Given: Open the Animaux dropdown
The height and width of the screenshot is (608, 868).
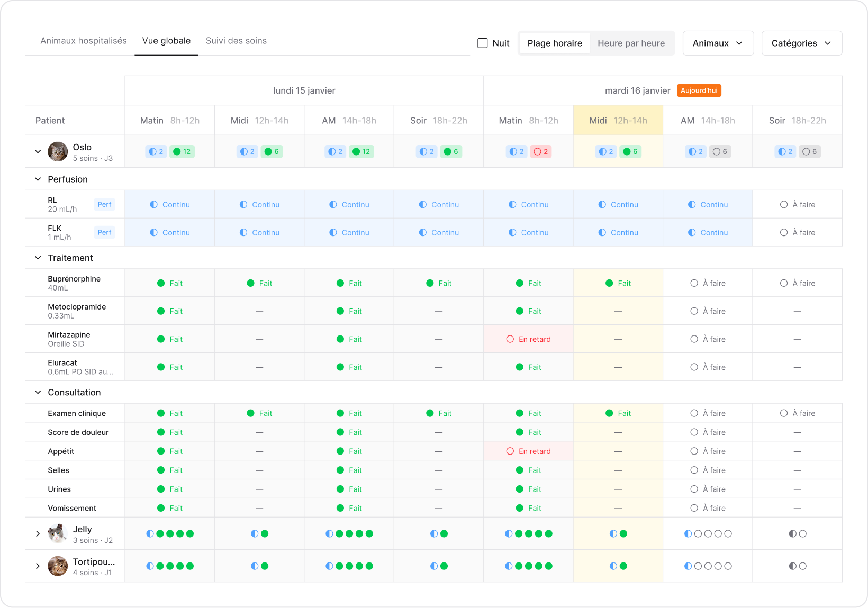Looking at the screenshot, I should [718, 43].
